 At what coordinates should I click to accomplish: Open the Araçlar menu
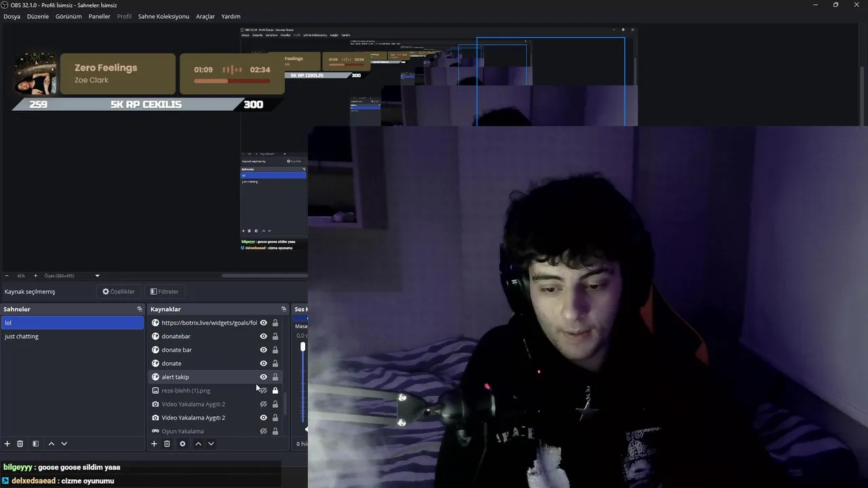205,16
